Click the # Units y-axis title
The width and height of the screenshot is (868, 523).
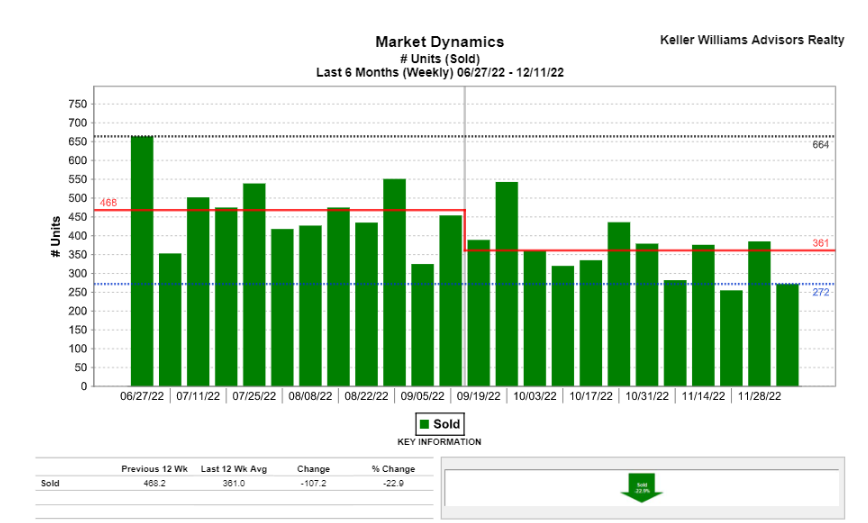pos(55,237)
